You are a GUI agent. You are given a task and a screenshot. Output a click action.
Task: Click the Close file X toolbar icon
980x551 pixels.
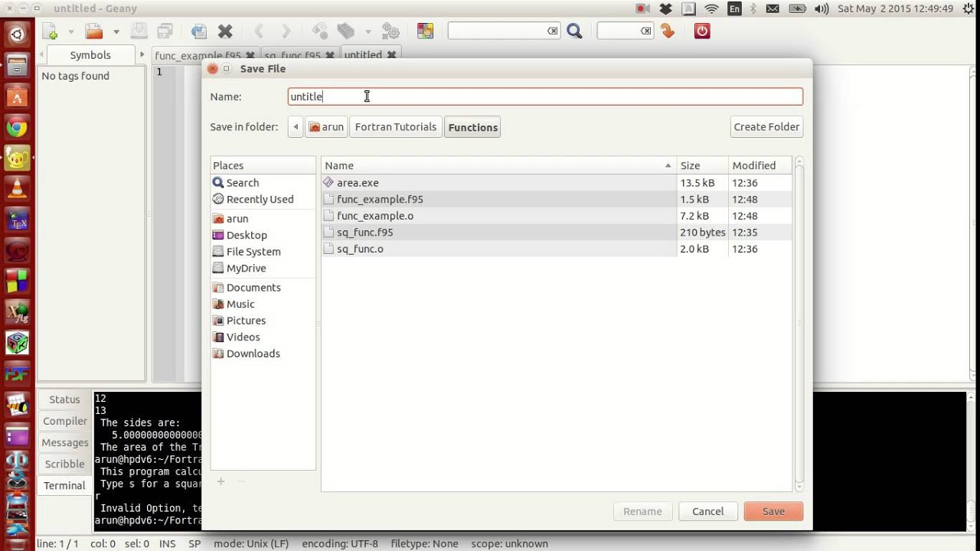(225, 31)
